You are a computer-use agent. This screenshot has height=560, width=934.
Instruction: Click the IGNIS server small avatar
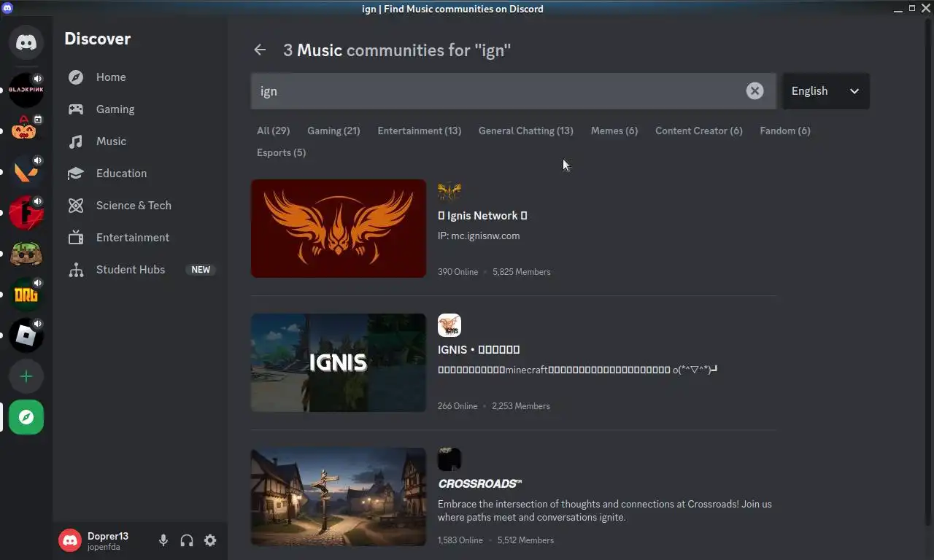(449, 325)
